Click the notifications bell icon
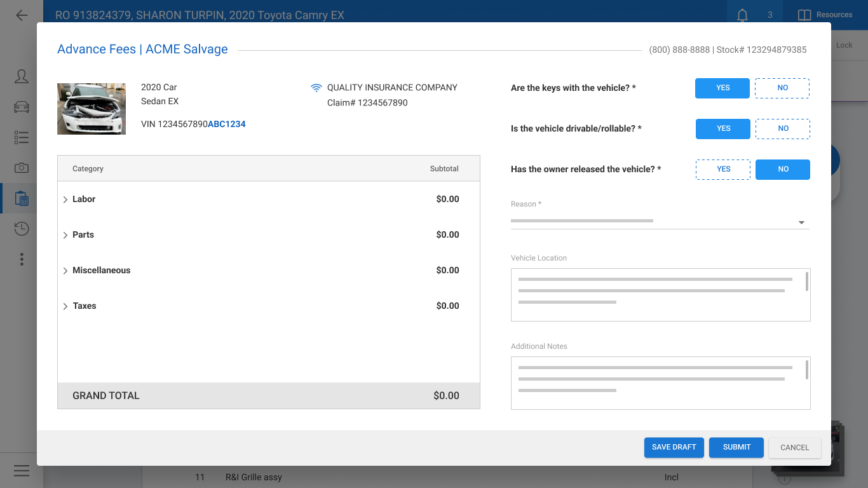The height and width of the screenshot is (488, 868). click(742, 15)
